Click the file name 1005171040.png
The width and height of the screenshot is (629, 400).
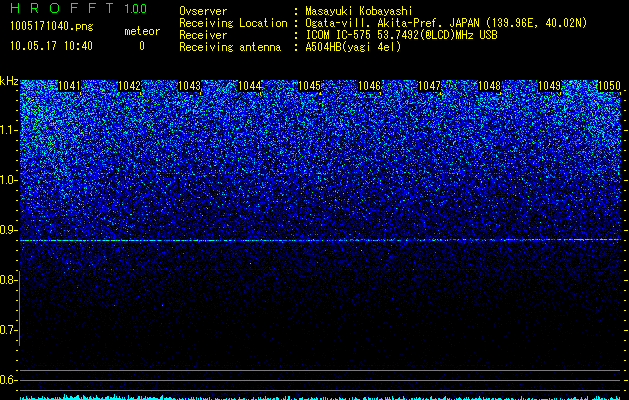[x=52, y=26]
